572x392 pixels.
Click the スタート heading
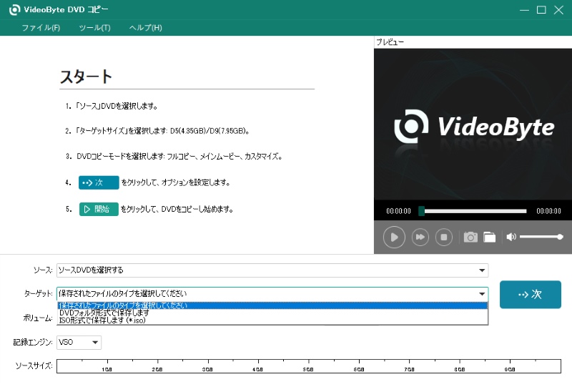[x=86, y=77]
